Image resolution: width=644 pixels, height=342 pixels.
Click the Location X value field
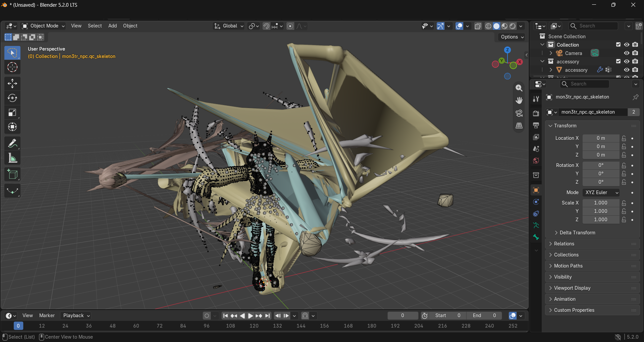pyautogui.click(x=601, y=138)
